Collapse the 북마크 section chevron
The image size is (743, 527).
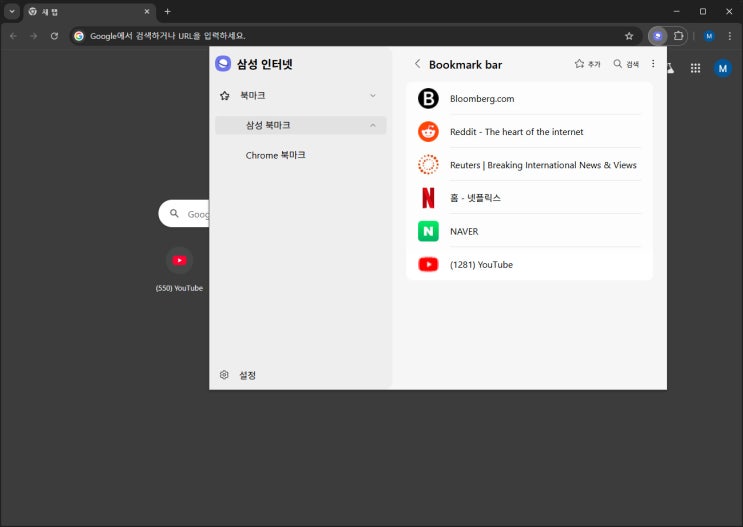tap(373, 96)
